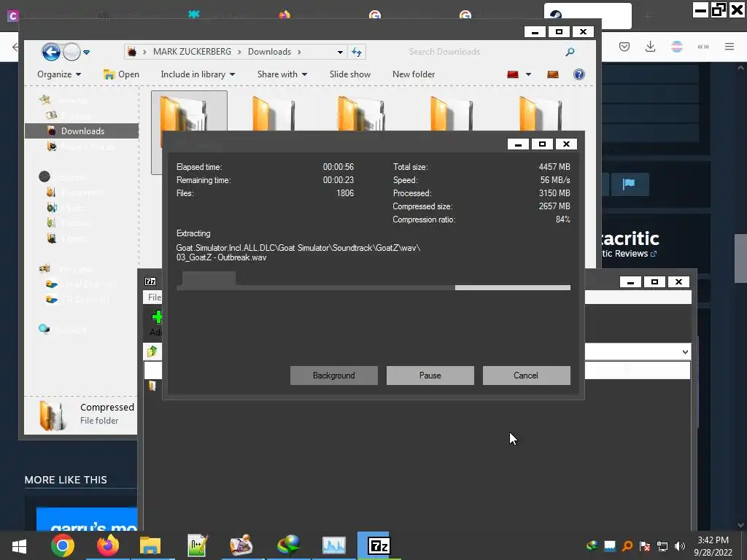Viewport: 747px width, 560px height.
Task: Go back in Explorer window
Action: point(51,52)
